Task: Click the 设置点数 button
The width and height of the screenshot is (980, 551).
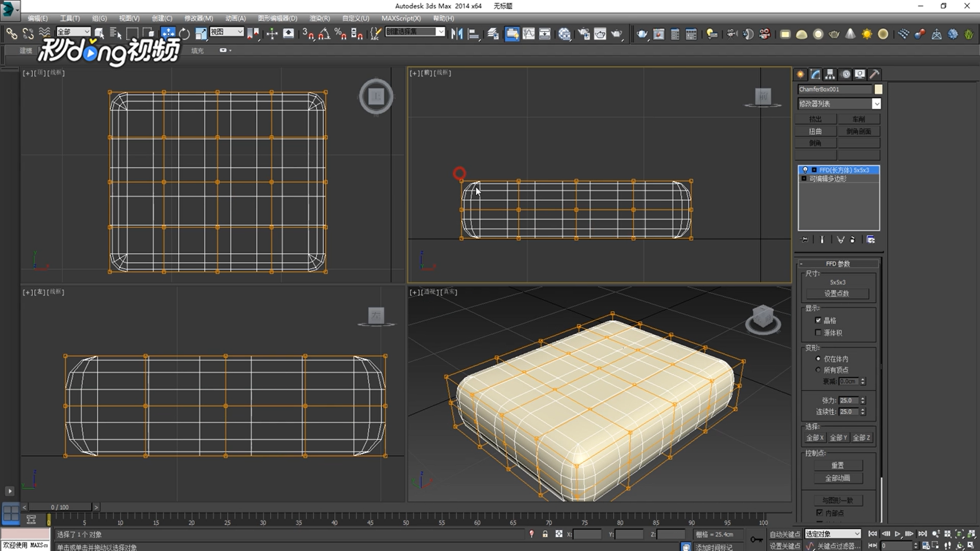Action: click(838, 294)
